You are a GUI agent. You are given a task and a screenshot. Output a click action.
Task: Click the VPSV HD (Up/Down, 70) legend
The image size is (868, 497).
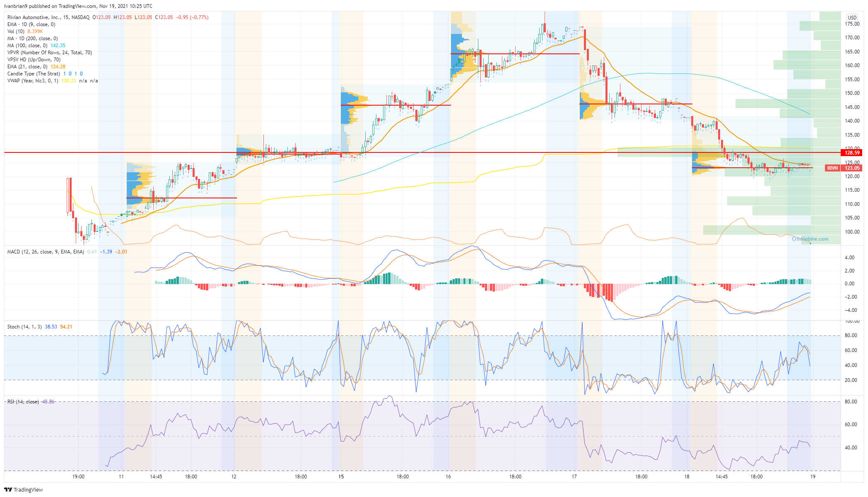click(x=34, y=60)
